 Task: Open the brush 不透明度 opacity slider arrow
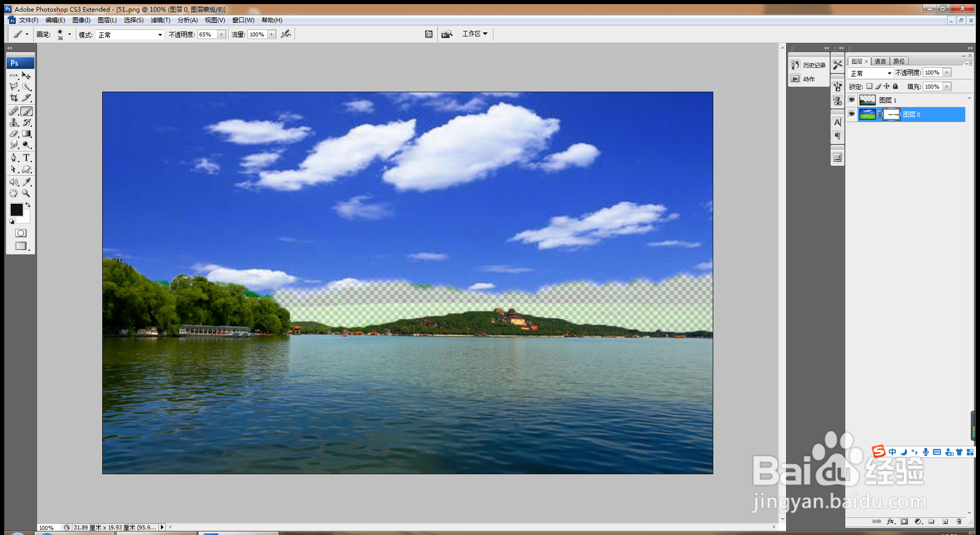(221, 34)
